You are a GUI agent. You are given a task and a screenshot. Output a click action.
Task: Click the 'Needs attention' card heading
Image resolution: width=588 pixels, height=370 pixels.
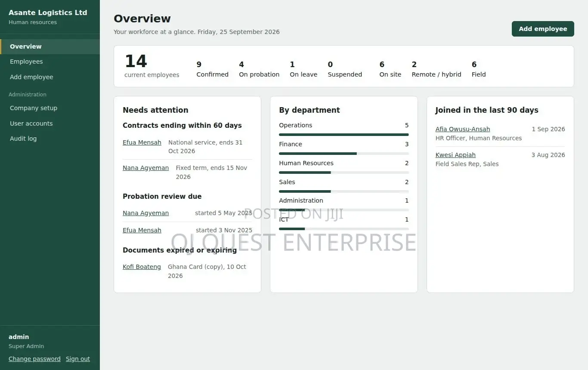[x=155, y=110]
